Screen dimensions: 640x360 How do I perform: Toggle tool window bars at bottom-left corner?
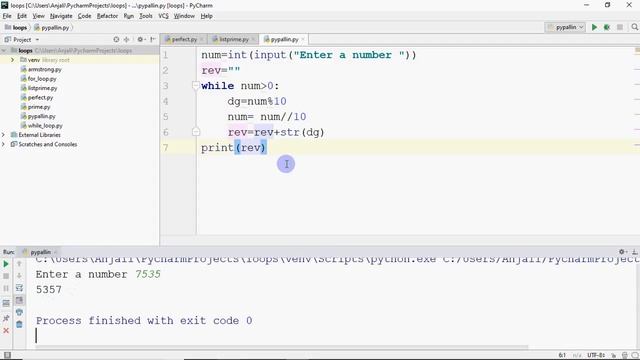7,356
